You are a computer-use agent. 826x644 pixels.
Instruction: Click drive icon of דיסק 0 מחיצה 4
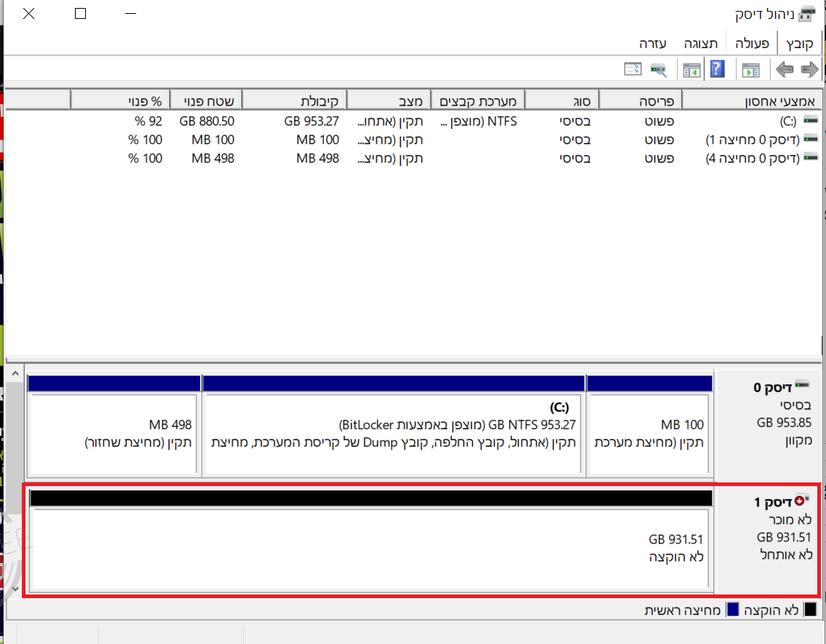pyautogui.click(x=811, y=157)
